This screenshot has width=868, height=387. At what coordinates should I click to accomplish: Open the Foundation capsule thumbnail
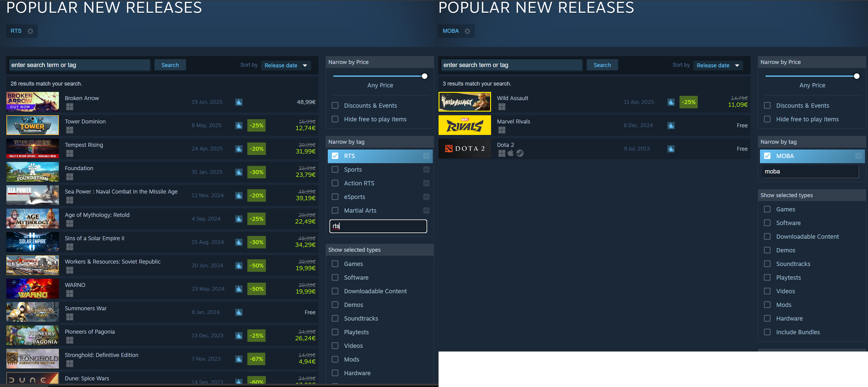pyautogui.click(x=33, y=172)
